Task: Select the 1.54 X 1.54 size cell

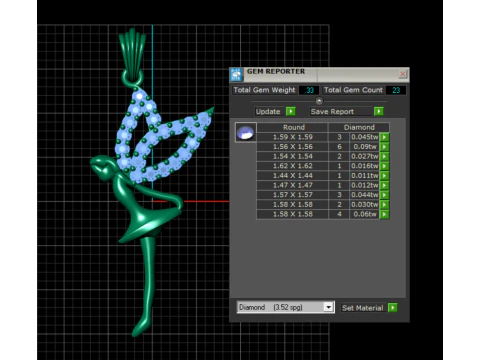Action: tap(293, 156)
